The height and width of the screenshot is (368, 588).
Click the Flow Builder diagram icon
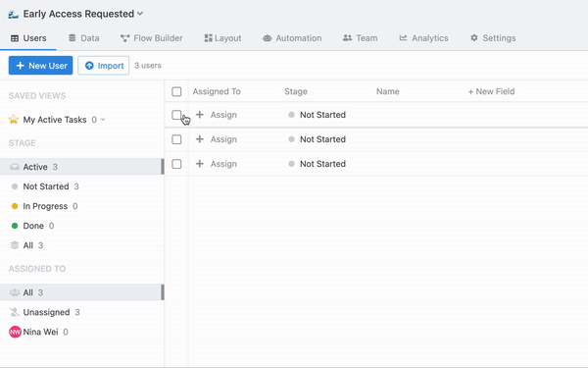(x=124, y=38)
